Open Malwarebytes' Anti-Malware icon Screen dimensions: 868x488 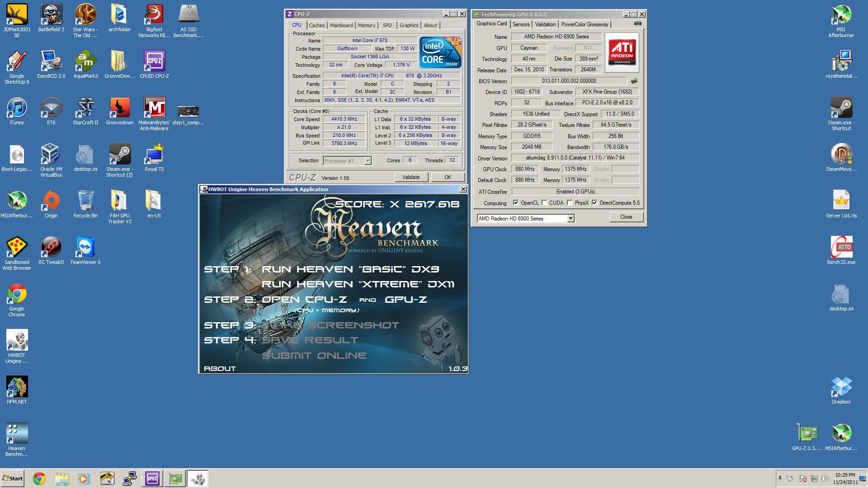(154, 114)
